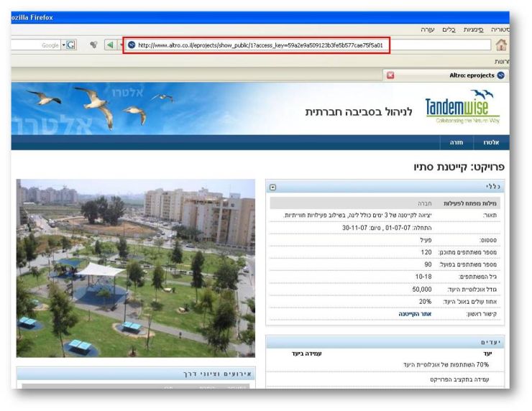Viewport: 532px width, 411px height.
Task: Click the small icon left of the green arrow
Action: point(93,45)
